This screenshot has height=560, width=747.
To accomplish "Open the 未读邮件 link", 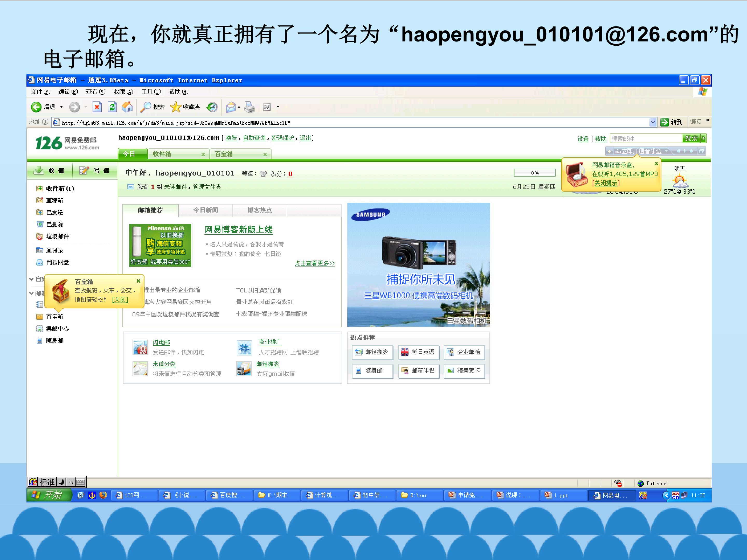I will 176,187.
